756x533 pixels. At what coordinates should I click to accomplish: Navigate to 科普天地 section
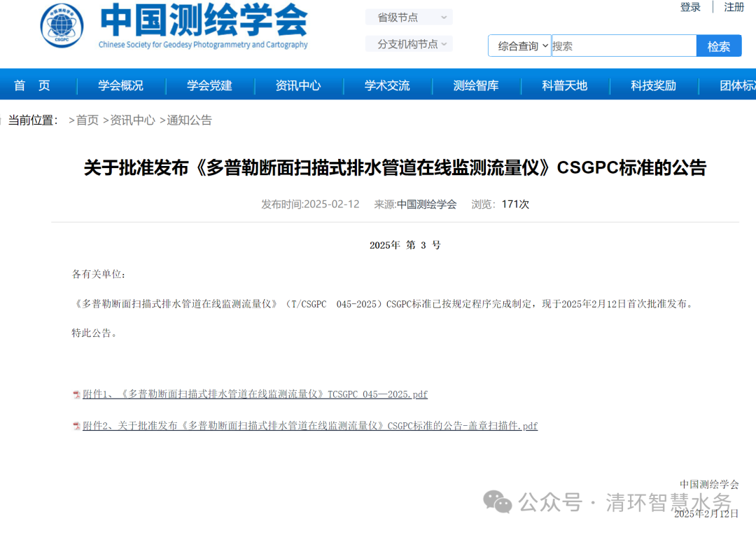point(564,85)
